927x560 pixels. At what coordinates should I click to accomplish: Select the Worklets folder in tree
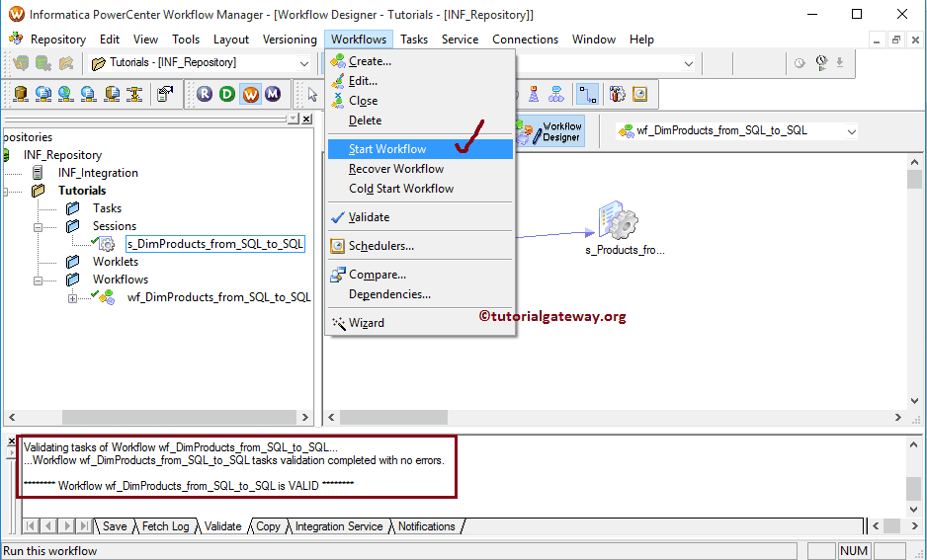click(116, 262)
